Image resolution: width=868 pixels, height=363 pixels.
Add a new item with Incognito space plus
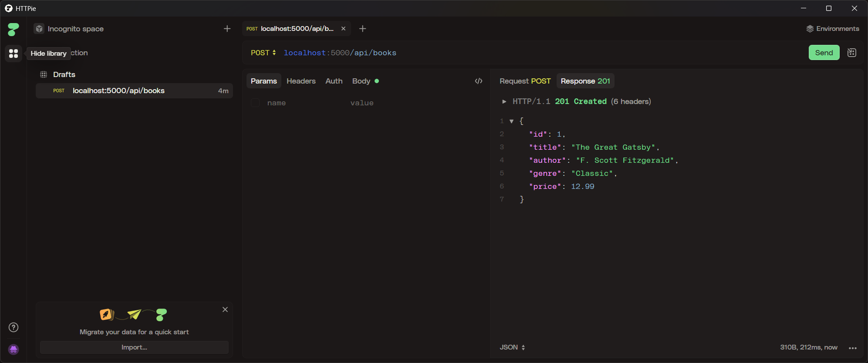click(227, 29)
